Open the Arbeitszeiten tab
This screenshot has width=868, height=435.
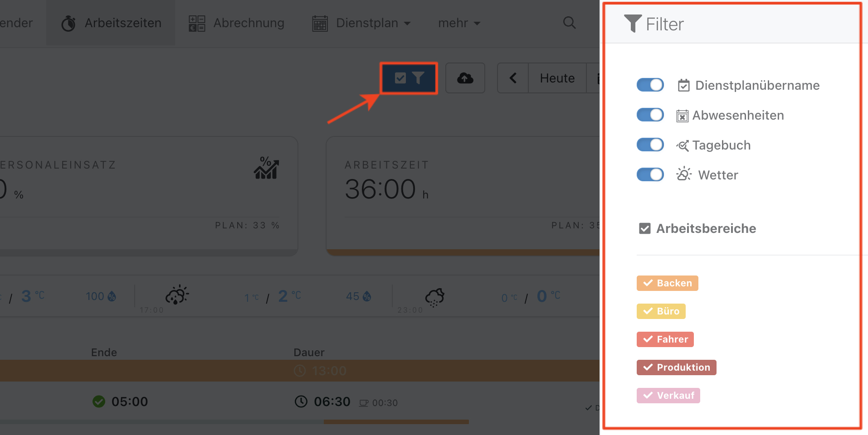[x=111, y=23]
